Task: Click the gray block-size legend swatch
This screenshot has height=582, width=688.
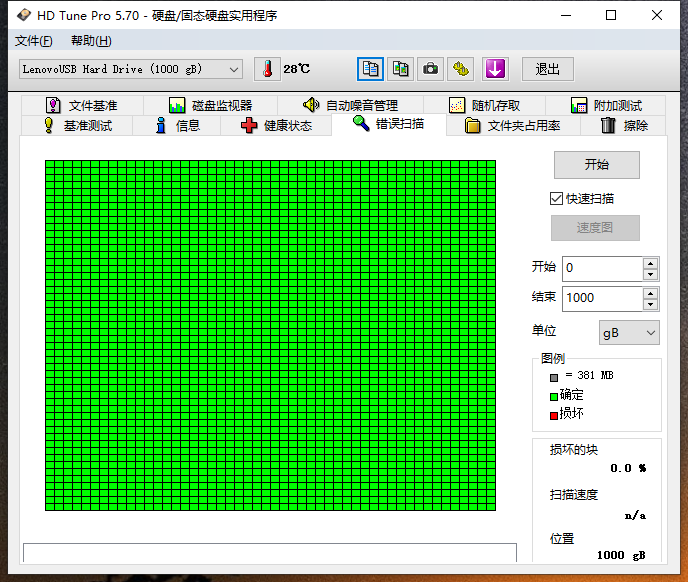Action: pos(554,377)
